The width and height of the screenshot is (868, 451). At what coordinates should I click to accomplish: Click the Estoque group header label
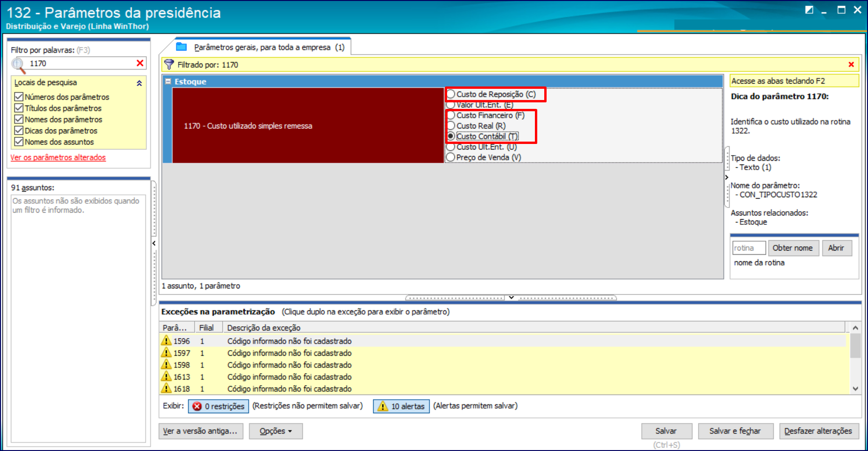pyautogui.click(x=190, y=81)
